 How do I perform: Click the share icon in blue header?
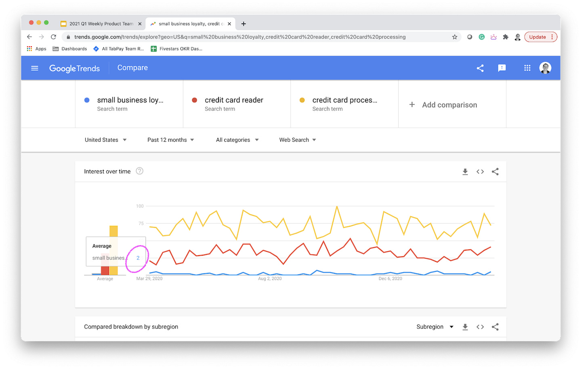480,68
